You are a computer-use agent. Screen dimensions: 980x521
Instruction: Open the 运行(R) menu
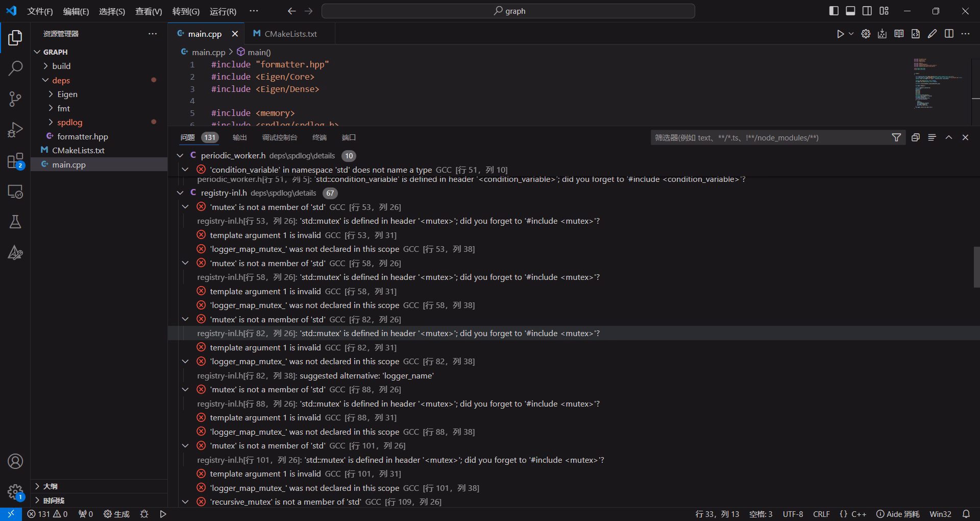(223, 11)
